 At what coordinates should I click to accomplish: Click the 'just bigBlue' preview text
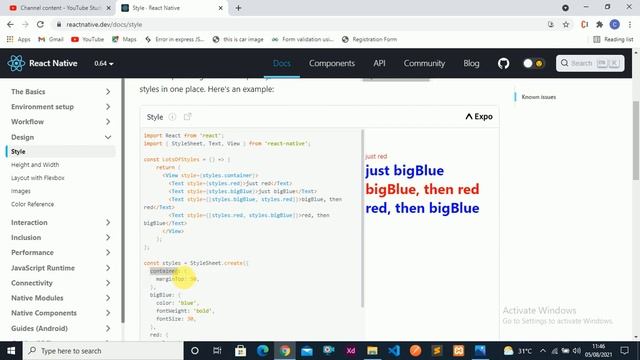pyautogui.click(x=404, y=171)
